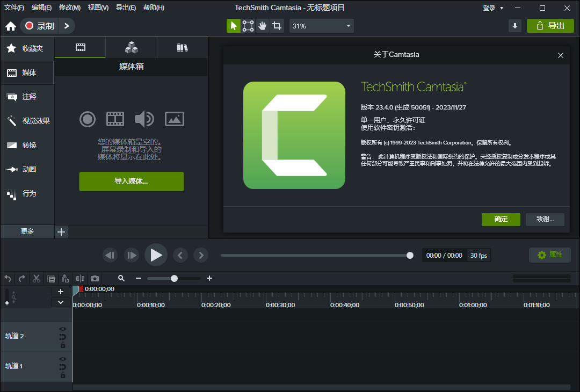This screenshot has height=392, width=580.
Task: Select the node editing canvas tool
Action: tap(248, 26)
